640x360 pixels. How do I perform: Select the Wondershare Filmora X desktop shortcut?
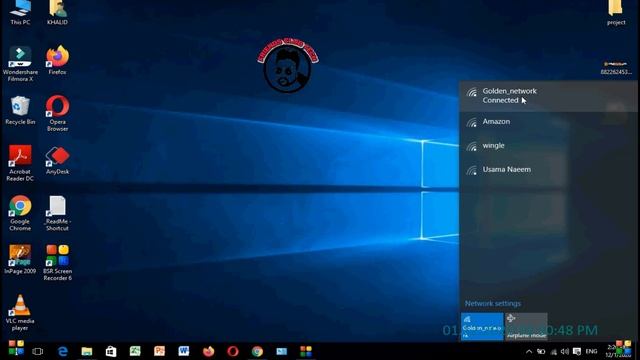click(20, 63)
